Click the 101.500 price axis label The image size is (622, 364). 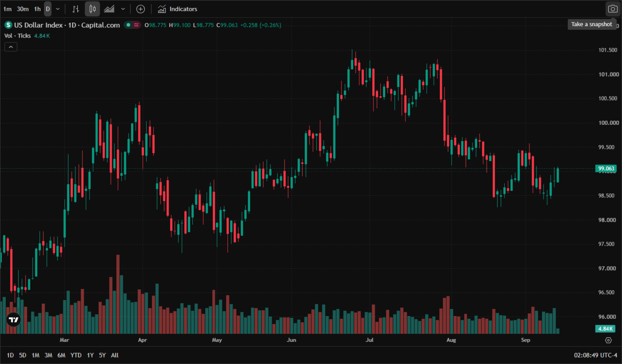(x=607, y=50)
